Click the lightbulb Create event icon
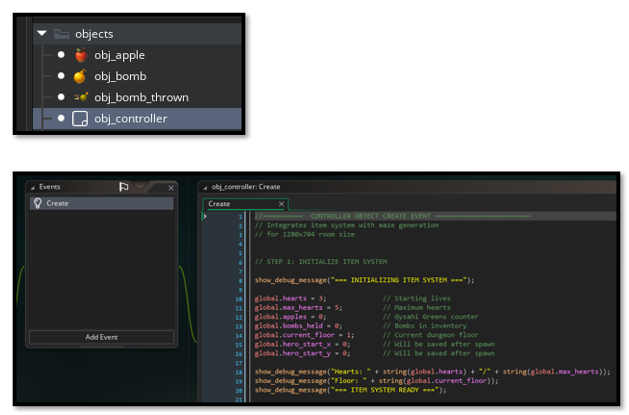629x415 pixels. 37,203
